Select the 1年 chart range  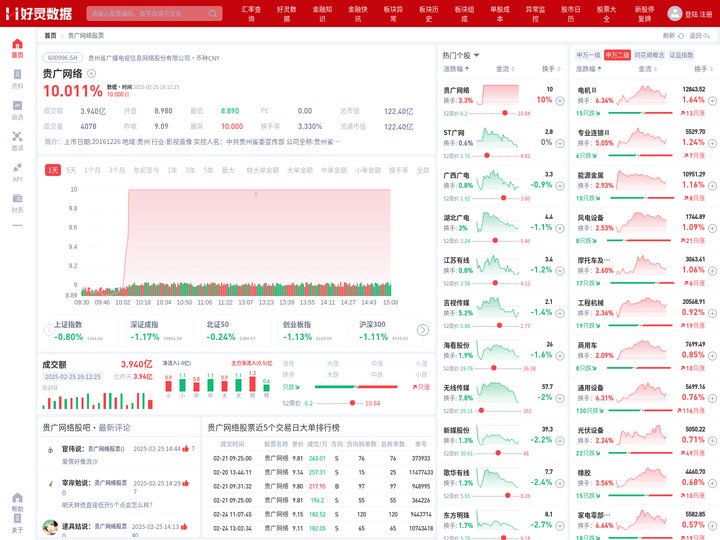click(172, 170)
